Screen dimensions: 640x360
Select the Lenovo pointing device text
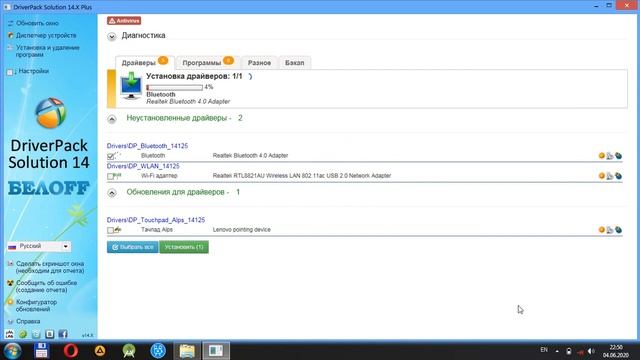242,229
